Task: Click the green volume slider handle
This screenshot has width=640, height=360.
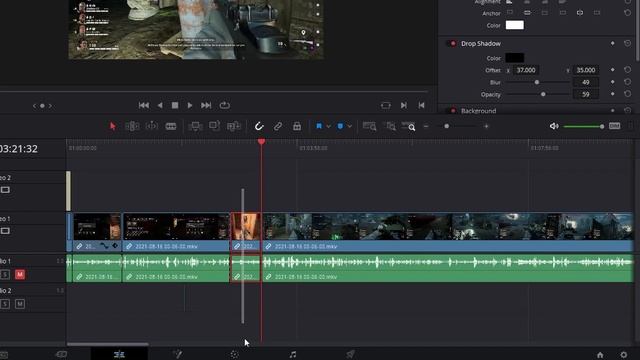Action: (602, 127)
